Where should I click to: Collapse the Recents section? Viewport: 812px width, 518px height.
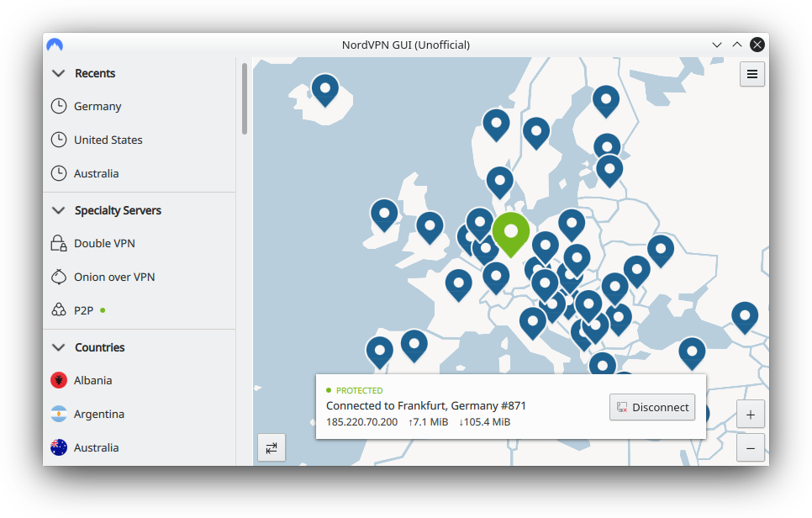tap(58, 73)
